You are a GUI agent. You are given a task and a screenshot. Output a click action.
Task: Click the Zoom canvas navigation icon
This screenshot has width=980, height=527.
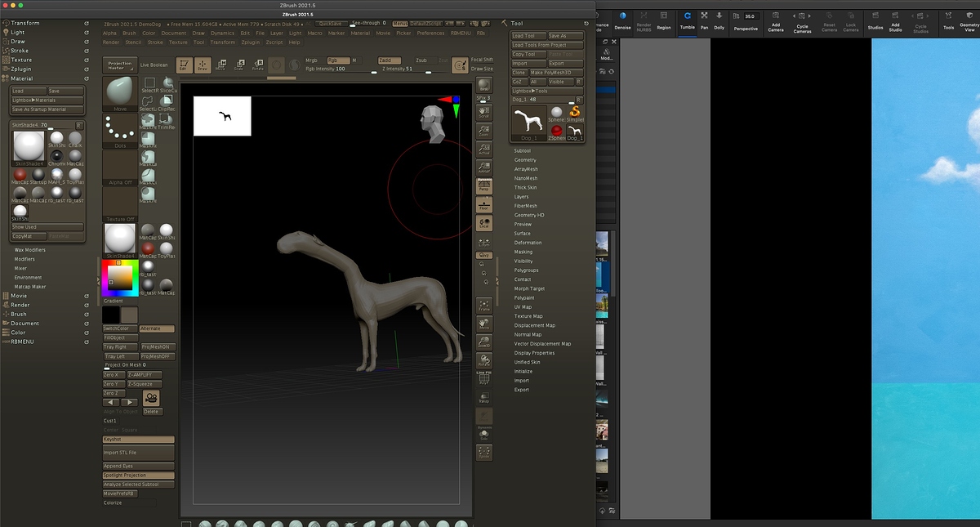483,129
